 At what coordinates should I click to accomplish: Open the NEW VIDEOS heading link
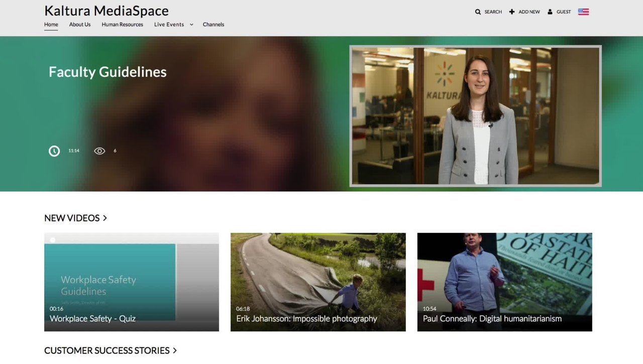point(72,218)
